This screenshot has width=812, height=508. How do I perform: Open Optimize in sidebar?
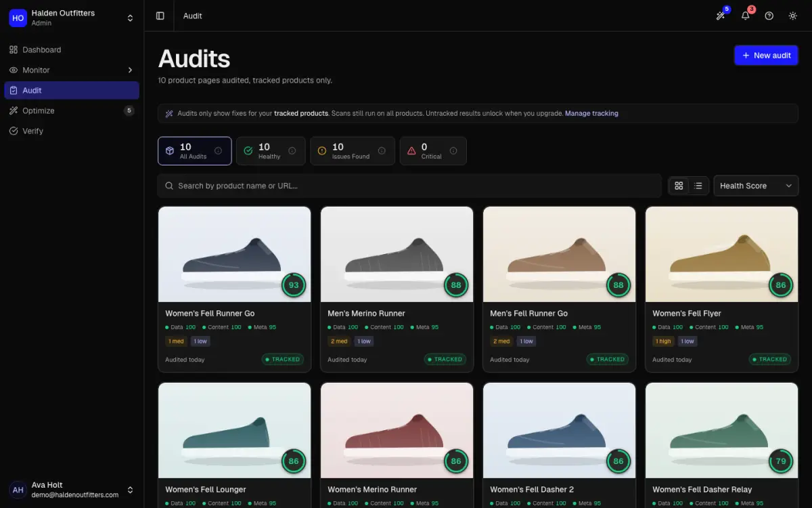[x=72, y=110]
